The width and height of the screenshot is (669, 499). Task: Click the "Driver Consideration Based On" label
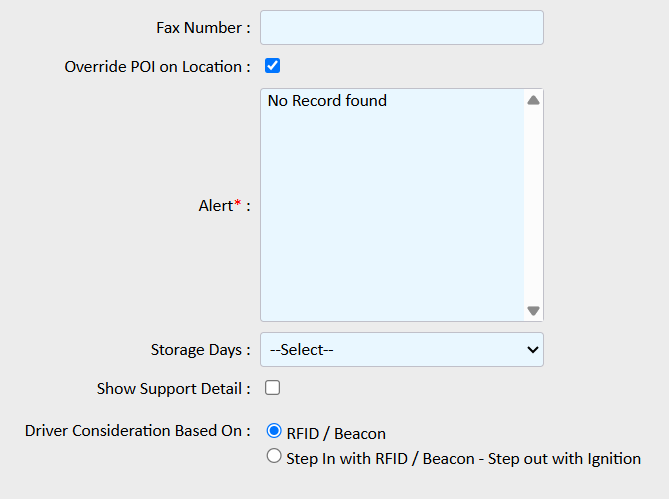click(x=137, y=431)
